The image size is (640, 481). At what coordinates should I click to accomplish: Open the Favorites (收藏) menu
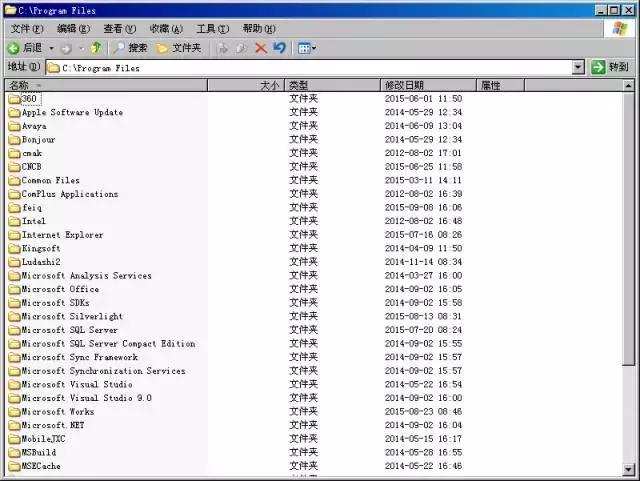tap(166, 29)
